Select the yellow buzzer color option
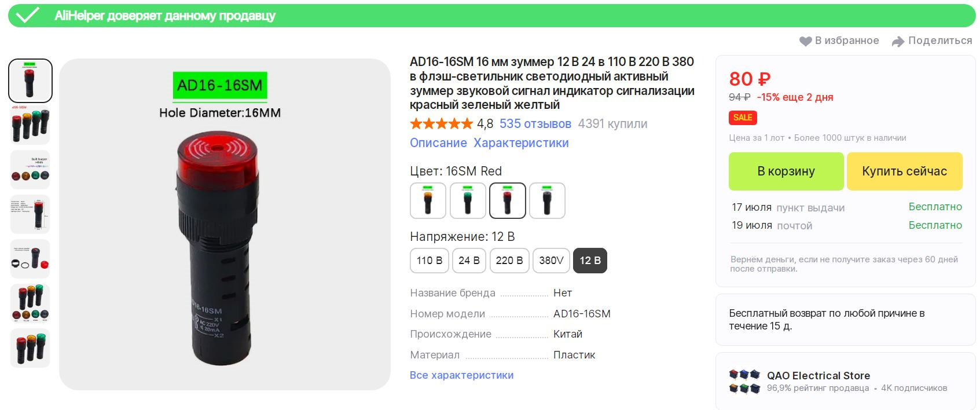Screen dimensions: 980x410 pyautogui.click(x=428, y=200)
